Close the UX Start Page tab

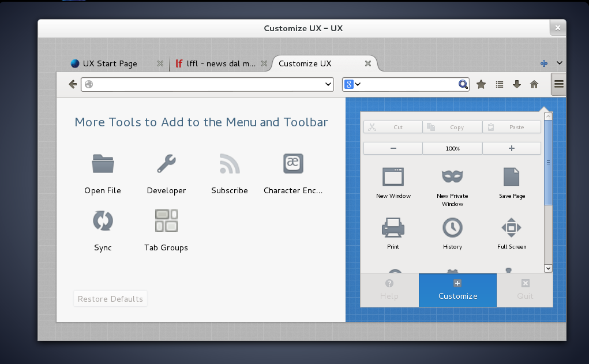160,63
